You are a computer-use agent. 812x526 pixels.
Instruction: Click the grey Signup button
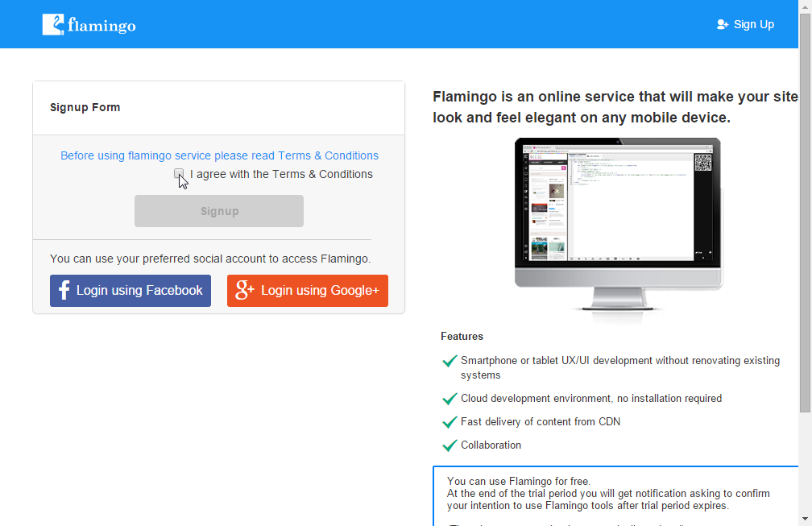tap(219, 211)
